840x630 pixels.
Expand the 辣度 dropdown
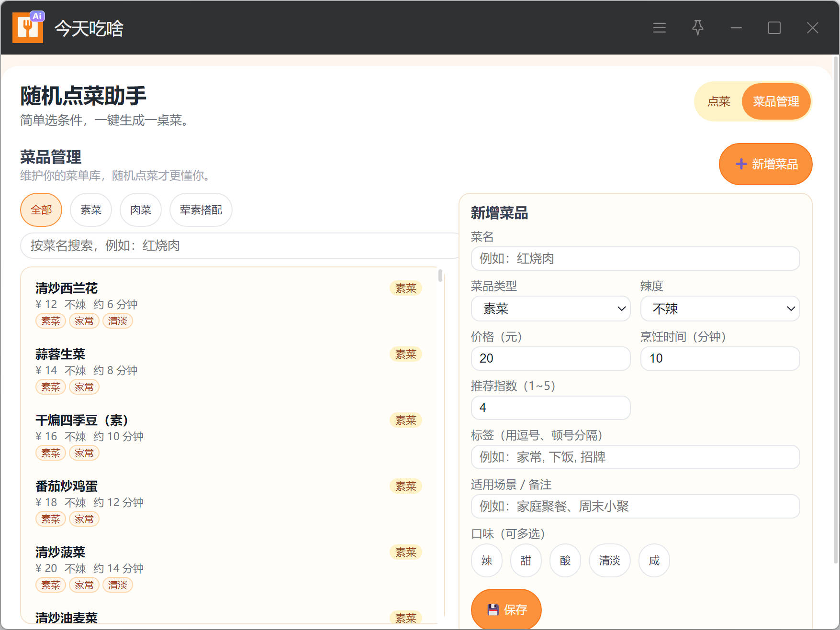[x=719, y=309]
